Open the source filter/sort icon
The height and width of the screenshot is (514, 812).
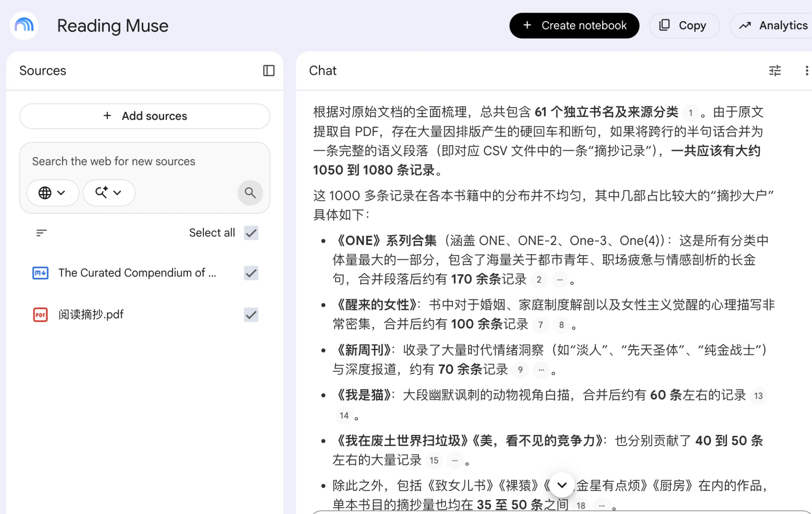pyautogui.click(x=41, y=232)
